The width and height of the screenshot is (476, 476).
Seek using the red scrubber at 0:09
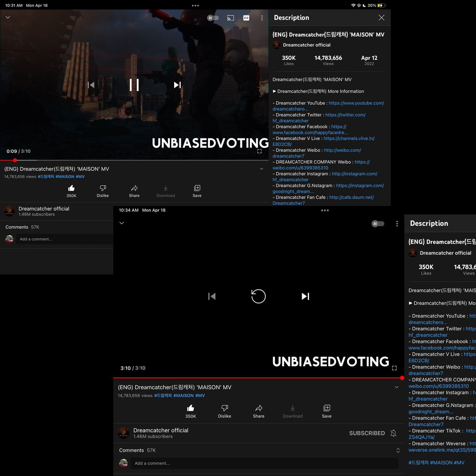15,160
